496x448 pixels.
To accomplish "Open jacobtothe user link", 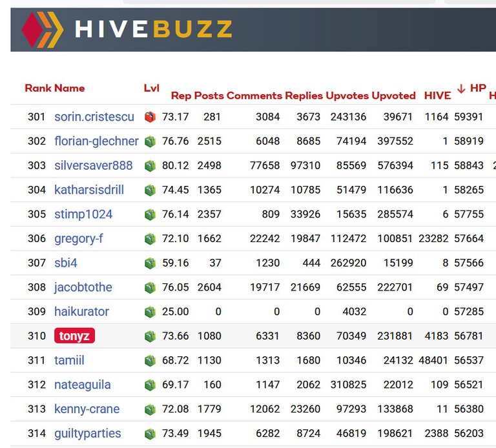I will point(83,287).
